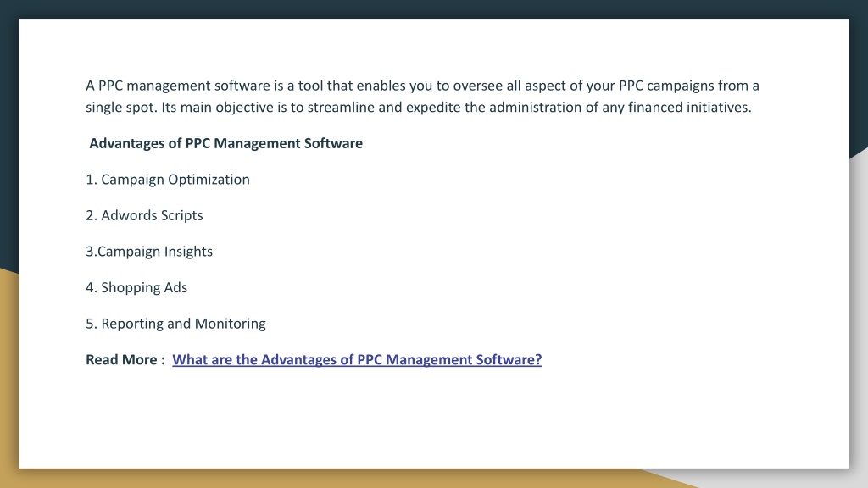Click the word 'streamline' in the paragraph

341,108
